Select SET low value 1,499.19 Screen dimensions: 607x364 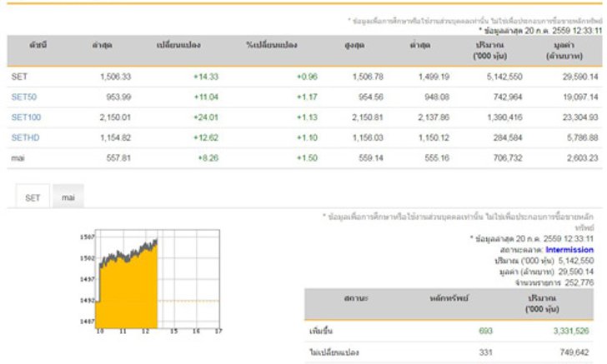pos(434,77)
